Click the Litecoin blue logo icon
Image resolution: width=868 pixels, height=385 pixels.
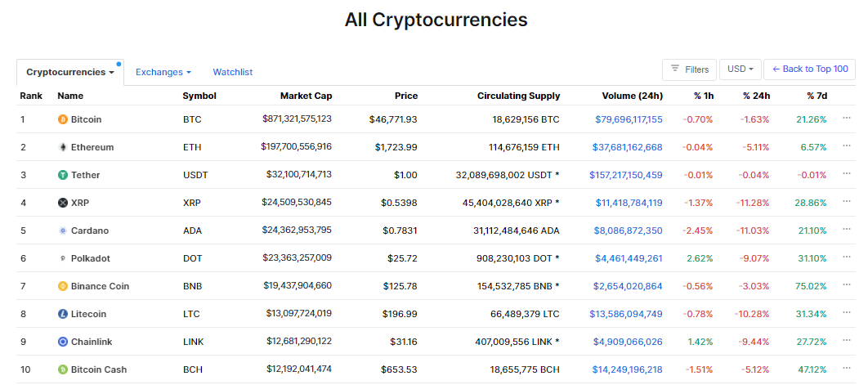63,314
